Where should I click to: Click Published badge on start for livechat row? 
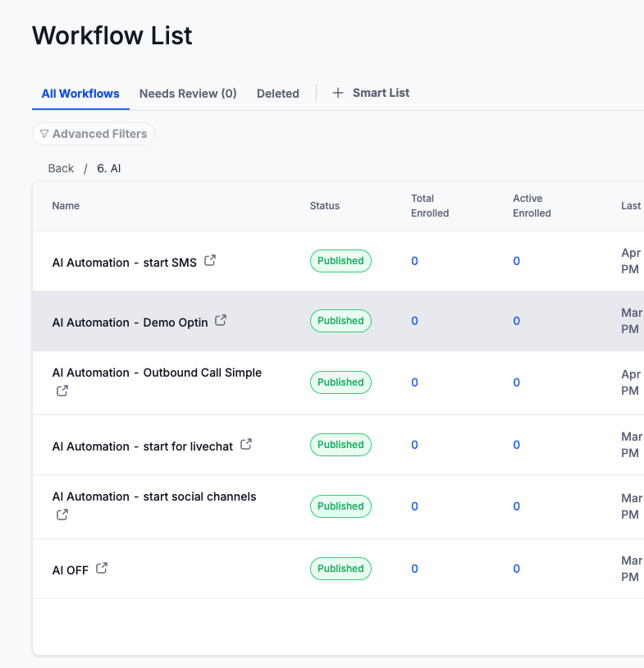340,445
